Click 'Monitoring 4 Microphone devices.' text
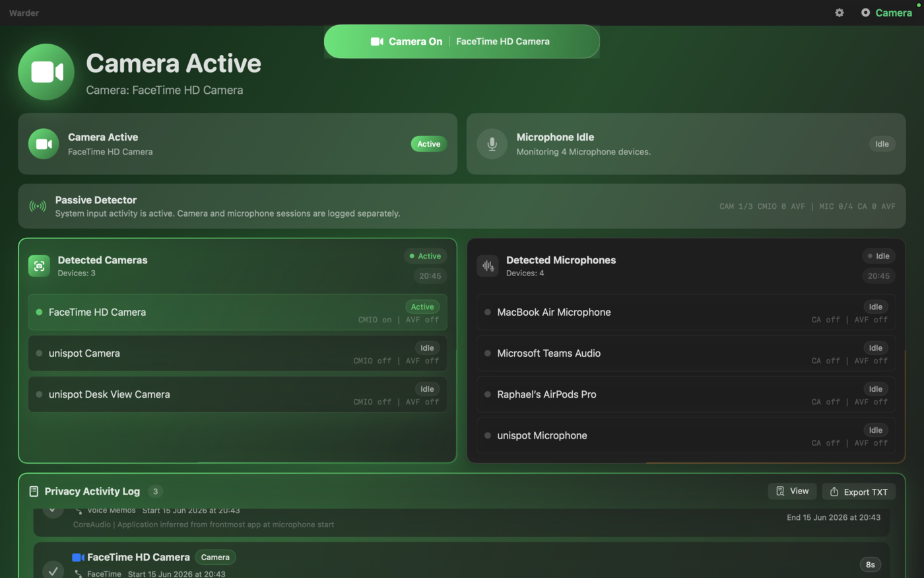Screen dimensions: 924x578 click(583, 152)
